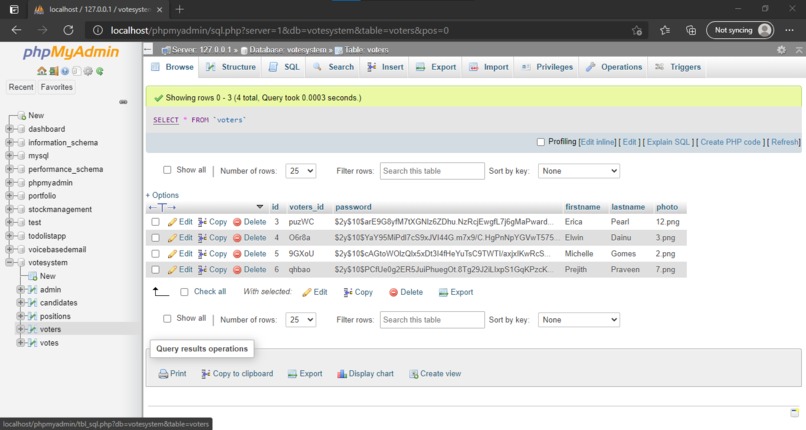Check the upper Show all checkbox
This screenshot has width=806, height=430.
pos(167,170)
